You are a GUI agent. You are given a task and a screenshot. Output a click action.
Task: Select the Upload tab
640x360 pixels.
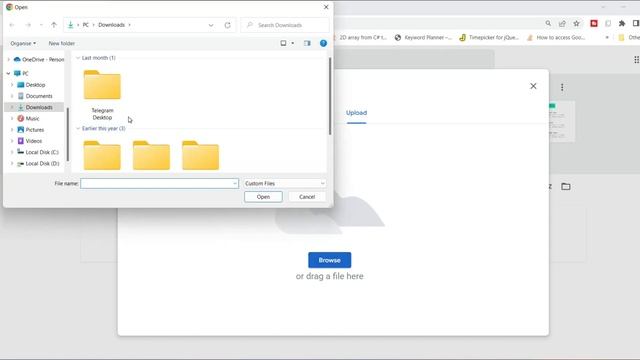click(356, 113)
